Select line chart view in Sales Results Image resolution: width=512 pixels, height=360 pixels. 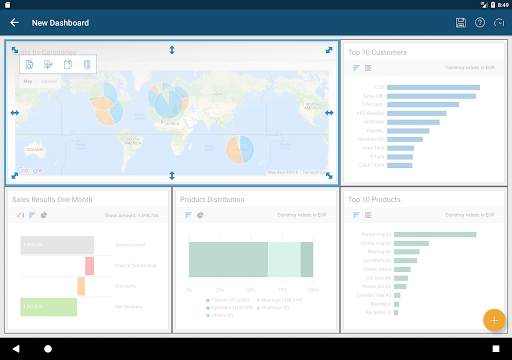[x=21, y=215]
